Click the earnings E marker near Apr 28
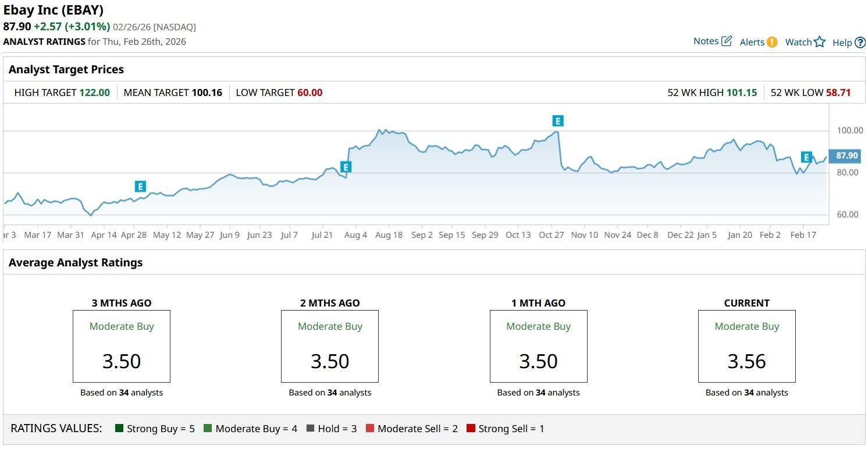 pos(140,187)
